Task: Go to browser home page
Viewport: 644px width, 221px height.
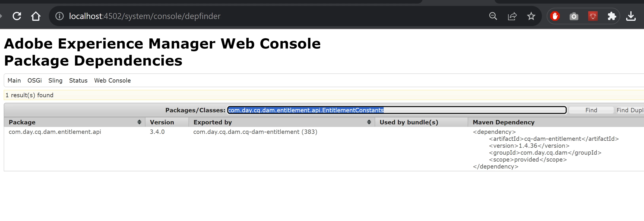Action: tap(36, 16)
